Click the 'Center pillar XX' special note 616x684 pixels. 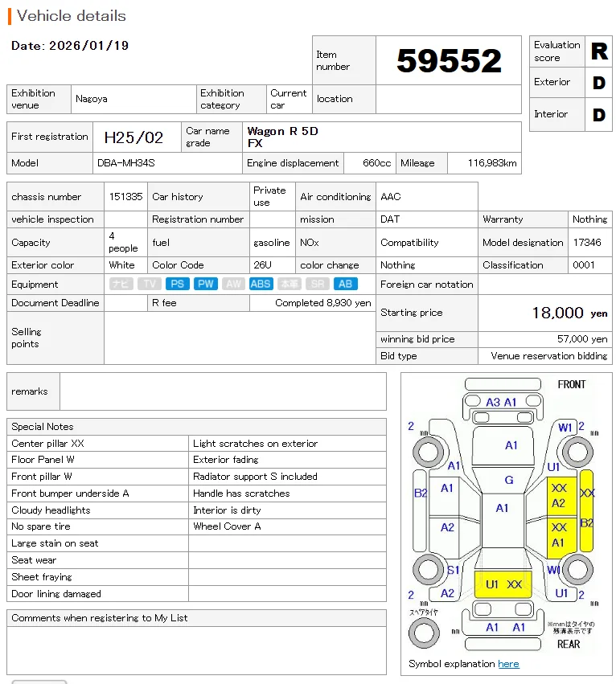tap(47, 443)
